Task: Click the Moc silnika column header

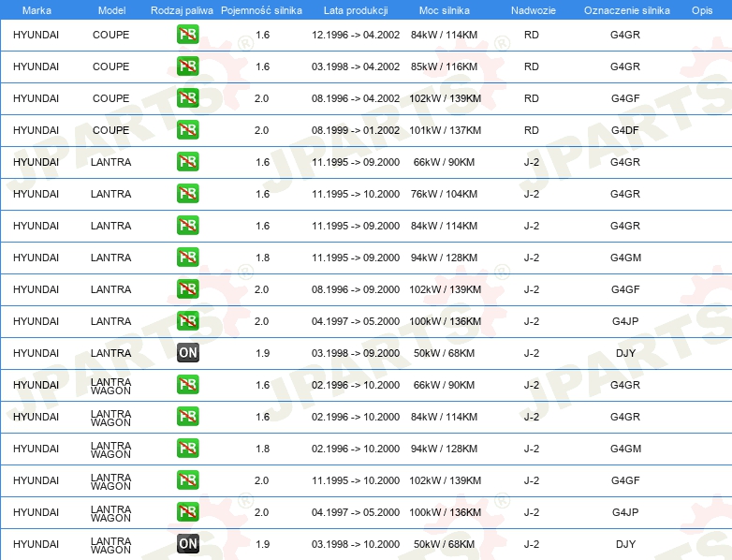Action: (444, 10)
